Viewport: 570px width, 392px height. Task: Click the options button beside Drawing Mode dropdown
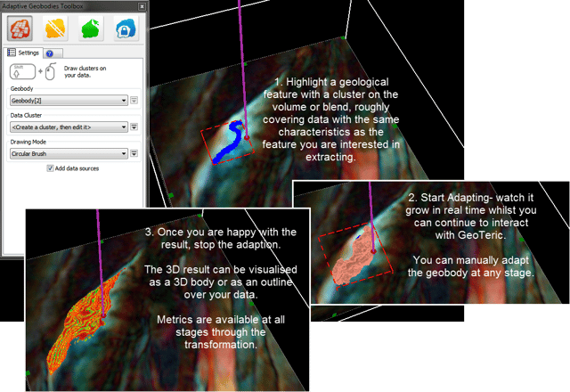click(x=134, y=153)
